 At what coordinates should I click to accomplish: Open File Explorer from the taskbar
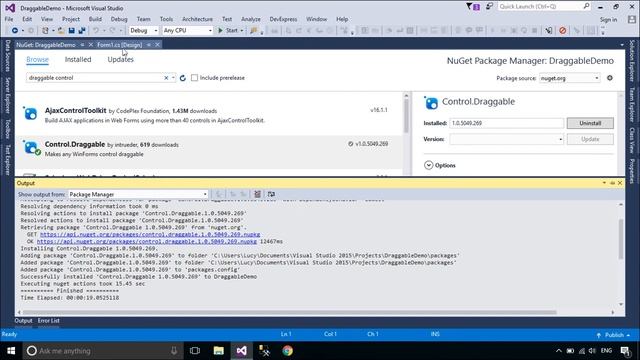tap(218, 351)
